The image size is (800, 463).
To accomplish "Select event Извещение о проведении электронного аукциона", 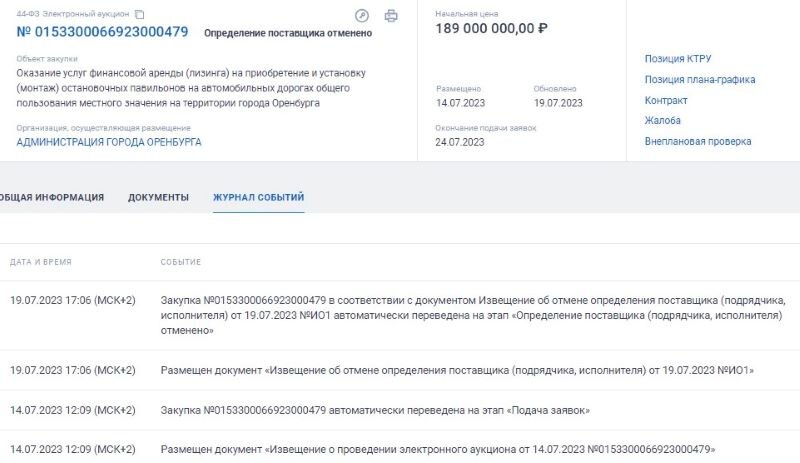I will (400, 449).
